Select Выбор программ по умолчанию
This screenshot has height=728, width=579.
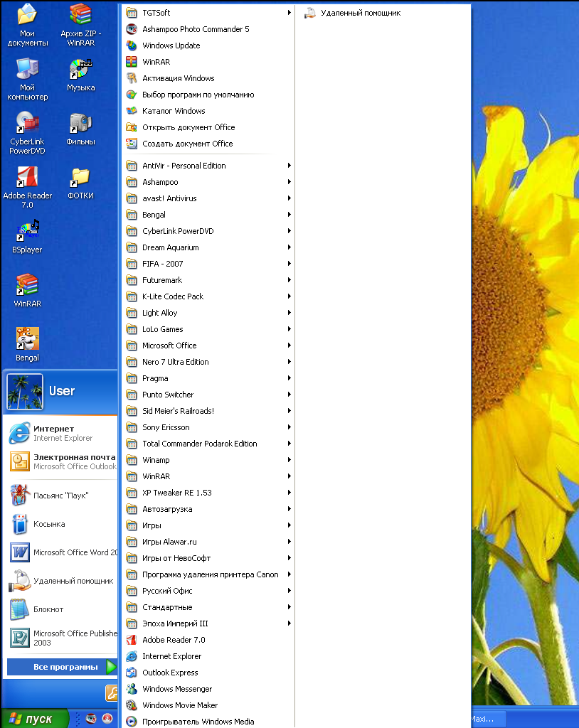(208, 95)
